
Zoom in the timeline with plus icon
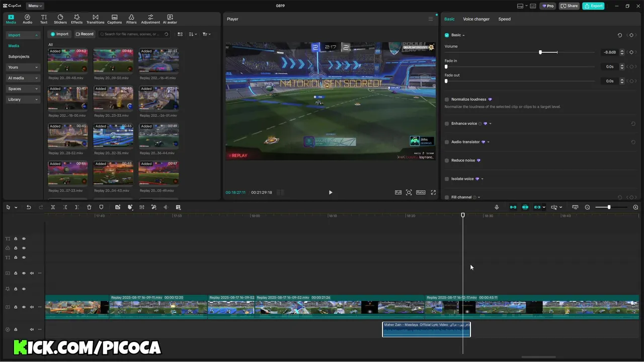click(x=635, y=207)
